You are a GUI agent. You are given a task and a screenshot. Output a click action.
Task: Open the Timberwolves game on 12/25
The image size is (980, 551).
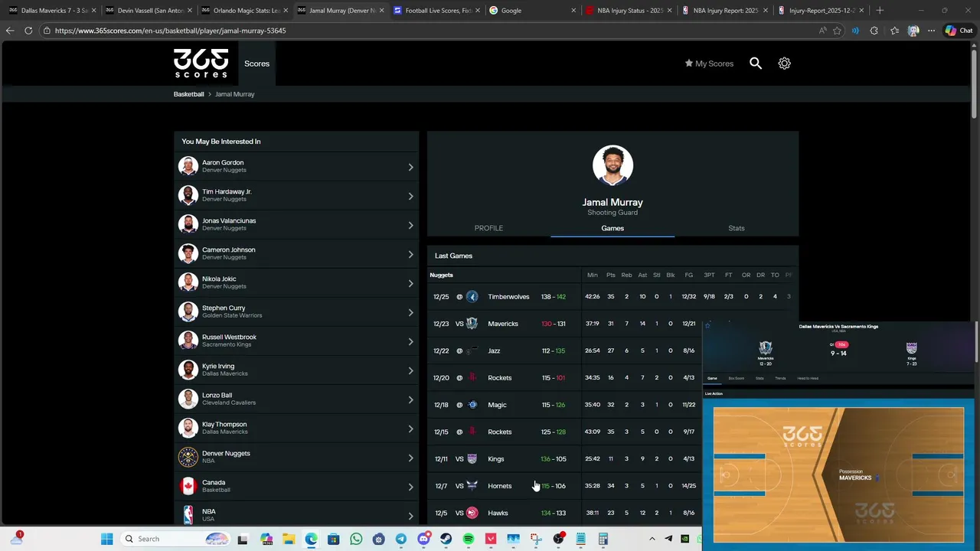point(612,296)
